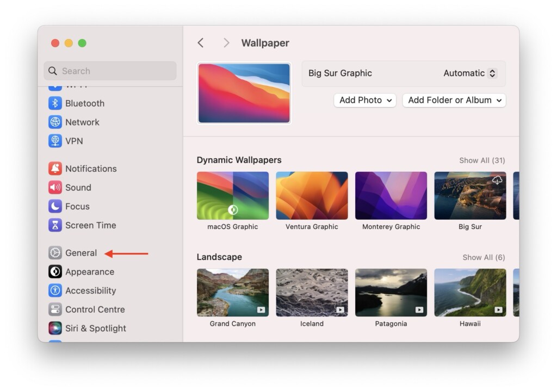This screenshot has width=557, height=392.
Task: Open the Accessibility label in sidebar
Action: pos(91,290)
